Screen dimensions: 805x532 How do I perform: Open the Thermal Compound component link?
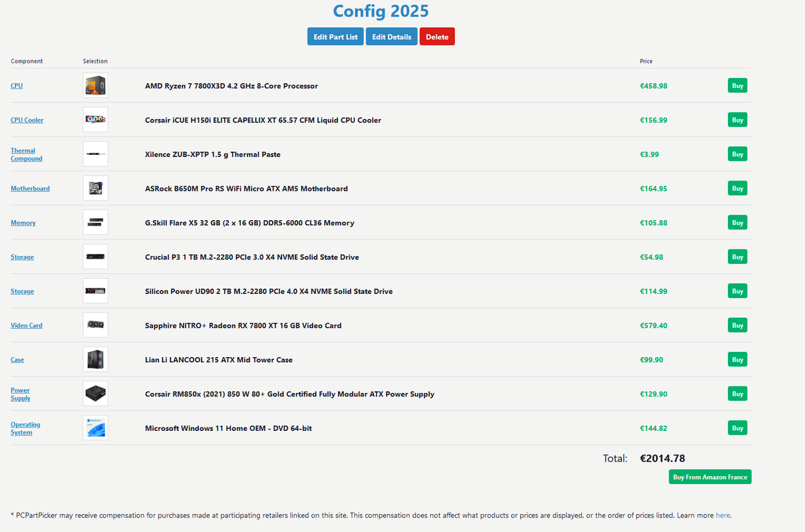(27, 154)
